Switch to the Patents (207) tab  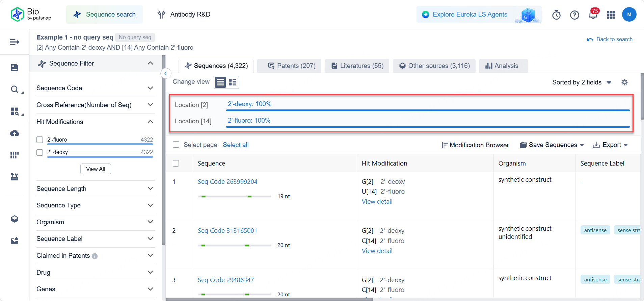[x=292, y=66]
